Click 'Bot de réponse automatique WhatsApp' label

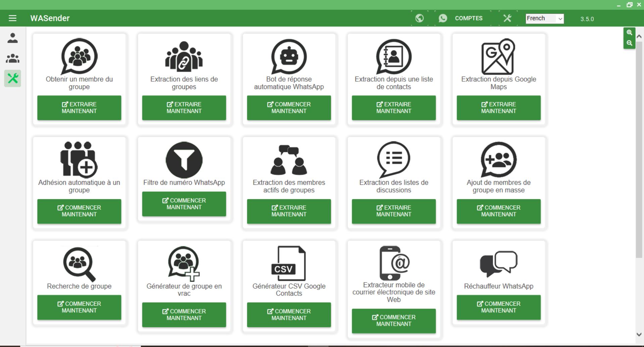point(289,83)
